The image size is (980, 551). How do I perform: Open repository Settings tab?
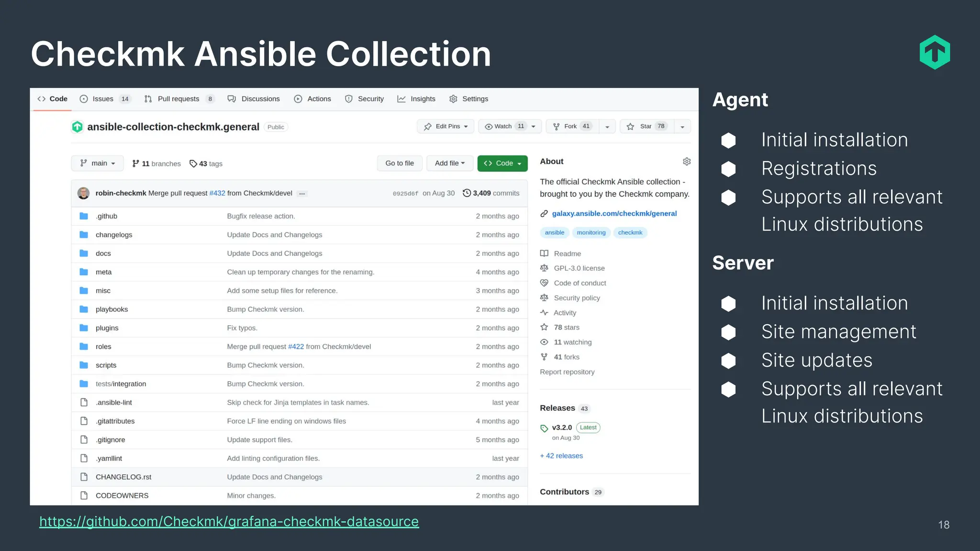468,99
